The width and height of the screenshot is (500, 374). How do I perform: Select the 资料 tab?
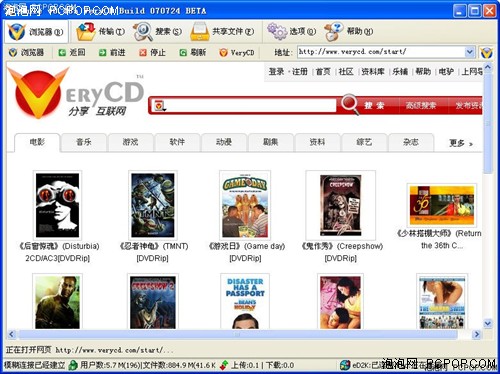click(x=317, y=142)
